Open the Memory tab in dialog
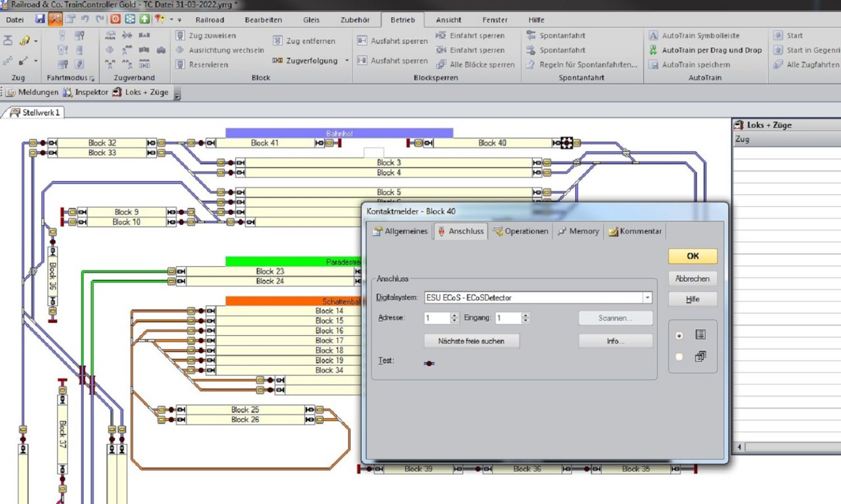The width and height of the screenshot is (841, 504). 578,231
